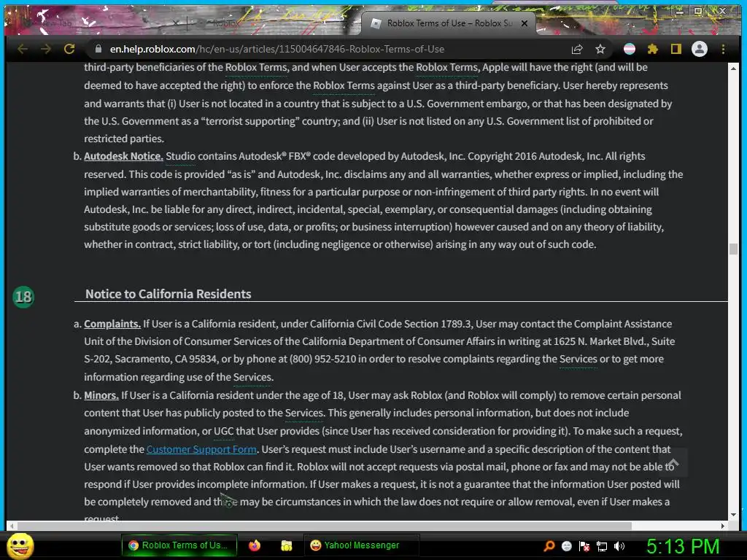
Task: Open the Extensions puzzle piece menu
Action: 652,49
